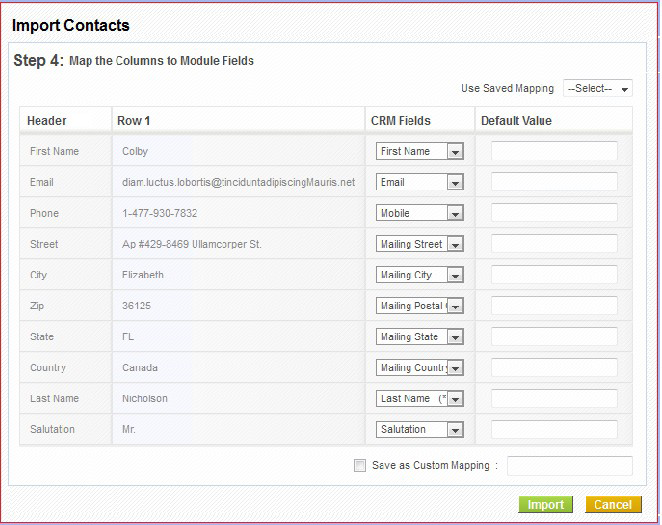Click the default value box for Salutation
Image resolution: width=662 pixels, height=525 pixels.
click(x=554, y=430)
